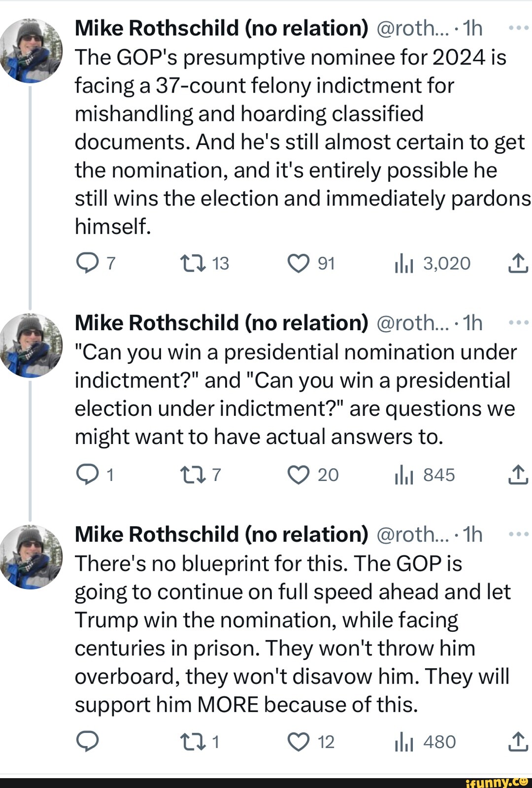Click the @roth handle on the third tweet
The image size is (532, 788).
pos(412,535)
